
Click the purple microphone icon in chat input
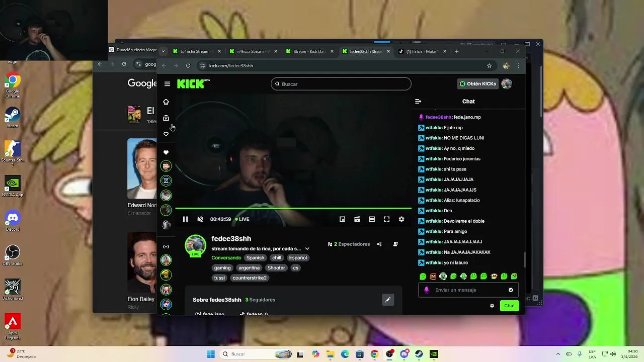(x=427, y=290)
